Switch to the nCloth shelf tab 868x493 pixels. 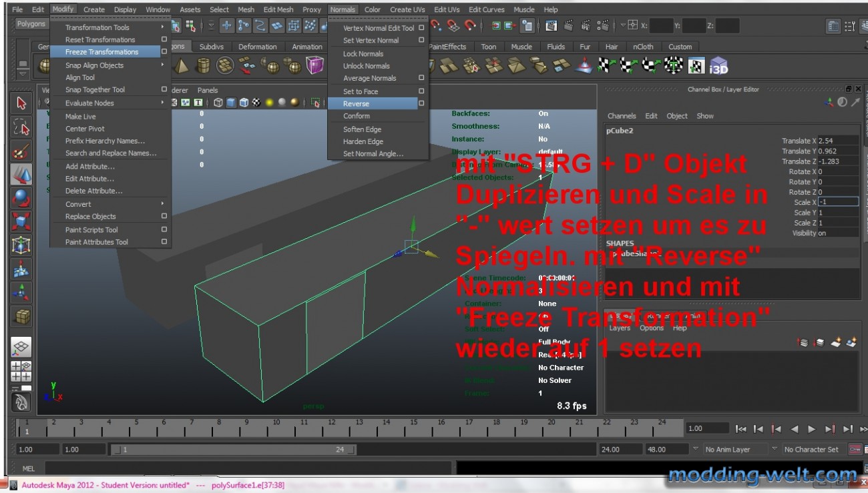(643, 47)
